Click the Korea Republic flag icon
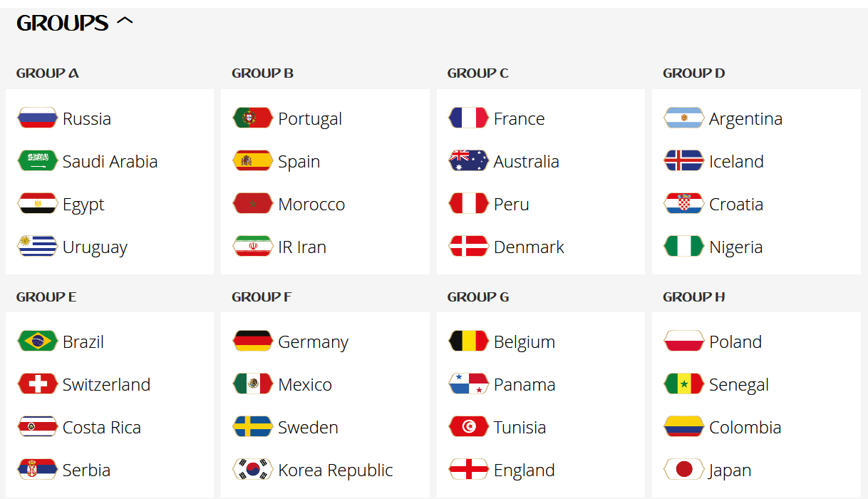Viewport: 868px width, 499px height. [253, 470]
